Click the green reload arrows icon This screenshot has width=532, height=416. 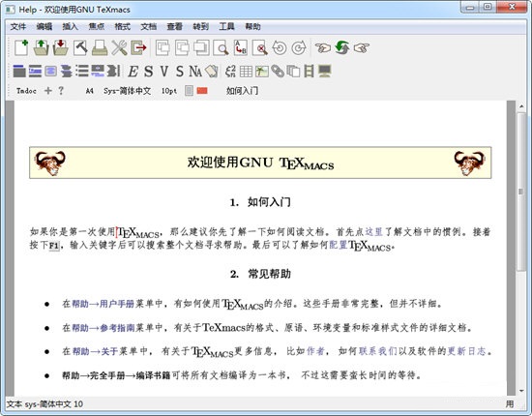point(342,47)
